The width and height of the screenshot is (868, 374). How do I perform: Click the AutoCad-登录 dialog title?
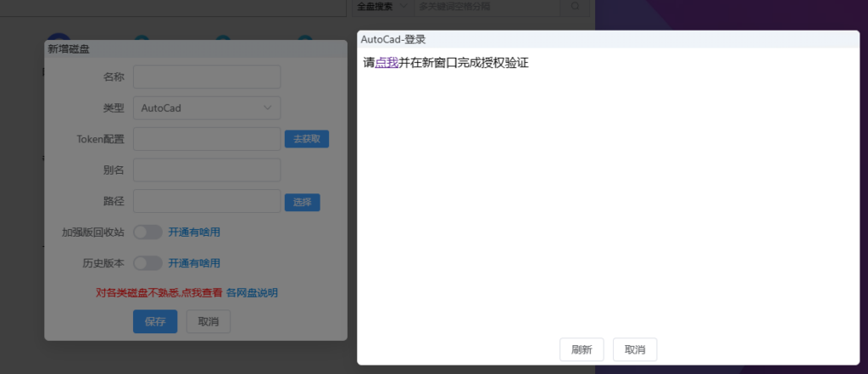(x=393, y=40)
